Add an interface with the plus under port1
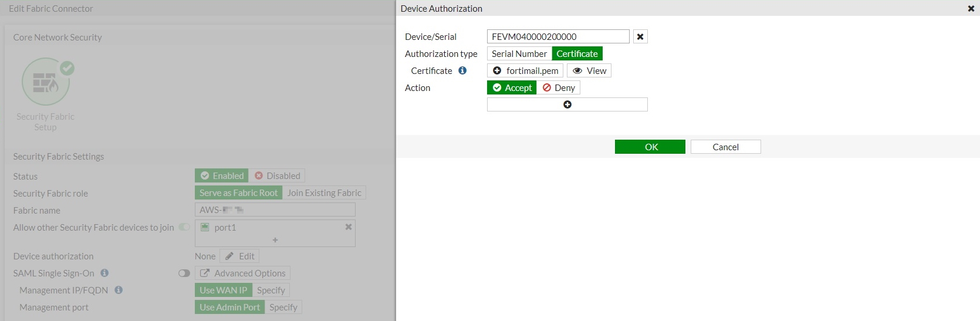980x321 pixels. [275, 240]
